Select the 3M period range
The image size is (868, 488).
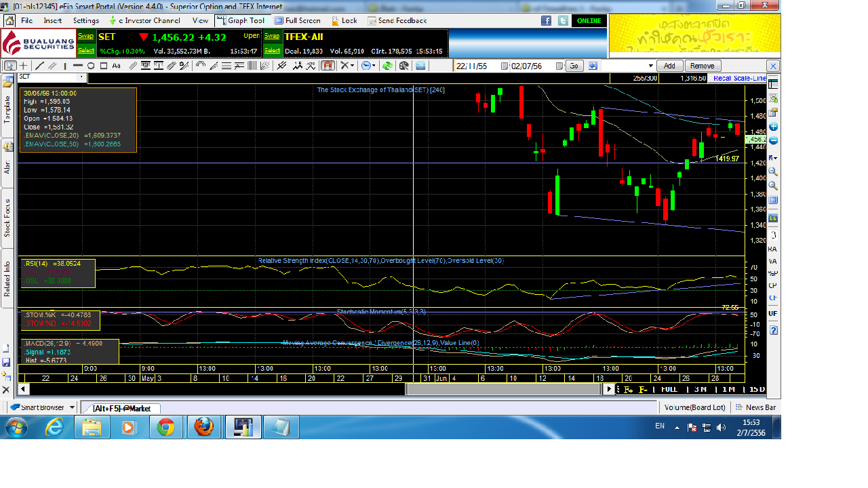pos(700,389)
